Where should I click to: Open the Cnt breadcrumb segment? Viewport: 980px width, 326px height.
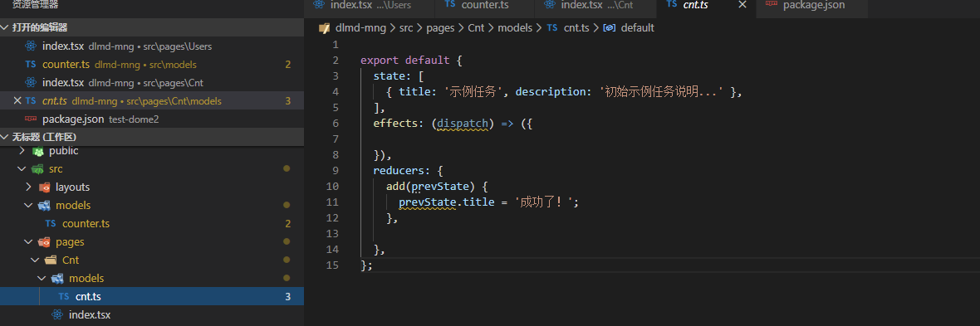[476, 27]
